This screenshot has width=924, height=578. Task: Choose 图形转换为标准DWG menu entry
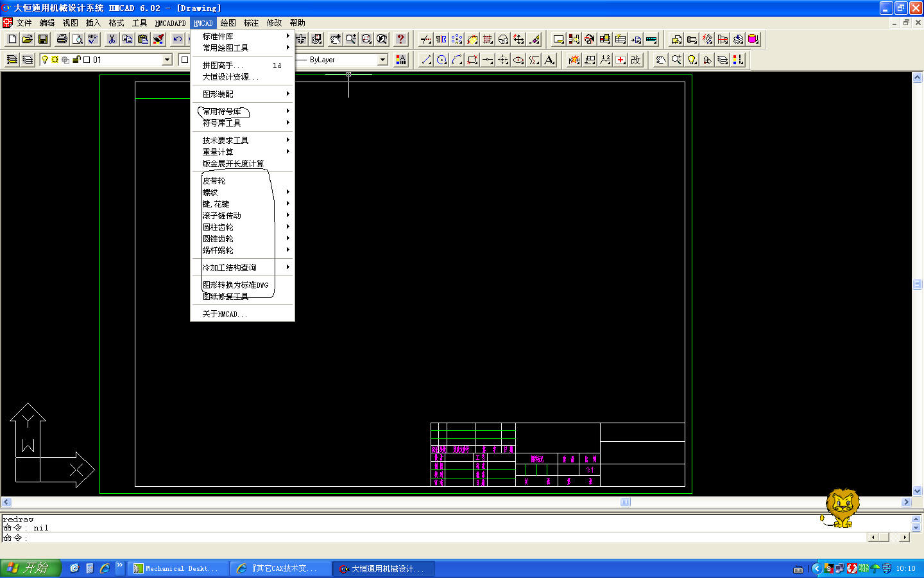(243, 285)
